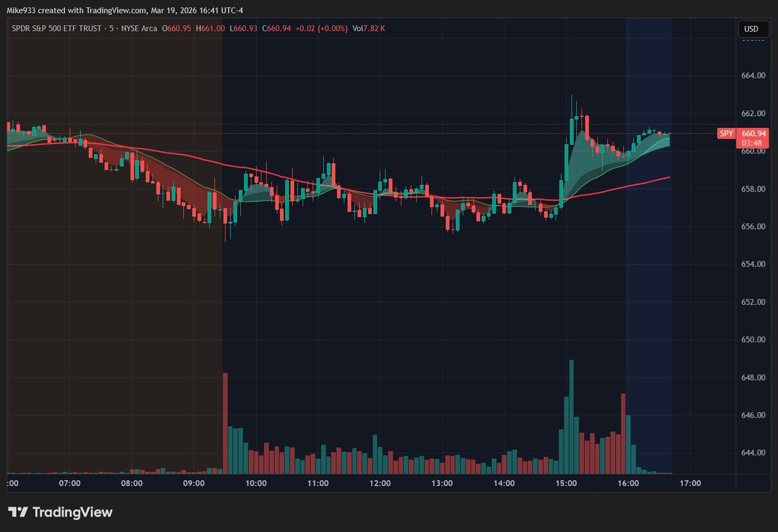The height and width of the screenshot is (532, 778).
Task: Click the low value L660.93
Action: coord(243,29)
